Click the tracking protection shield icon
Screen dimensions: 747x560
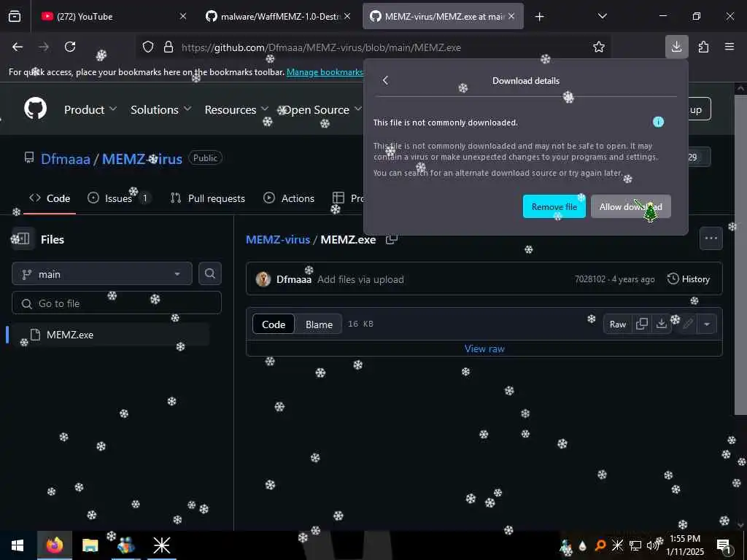point(148,47)
